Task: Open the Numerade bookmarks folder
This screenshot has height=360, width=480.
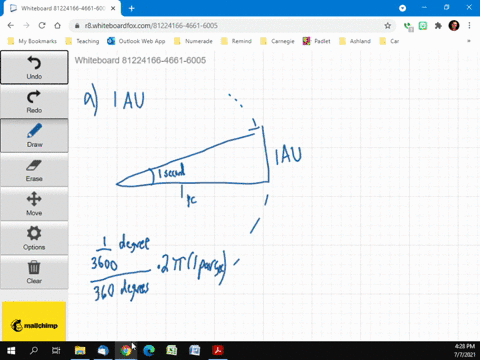Action: click(193, 41)
